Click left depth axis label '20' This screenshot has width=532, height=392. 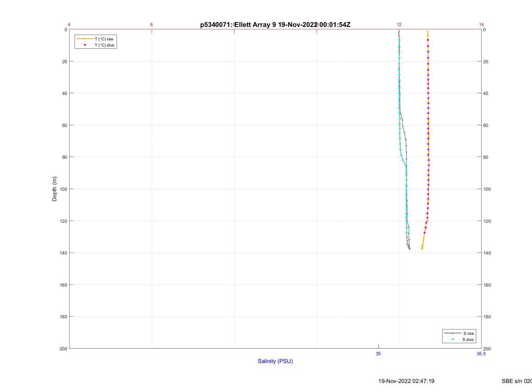click(x=65, y=62)
